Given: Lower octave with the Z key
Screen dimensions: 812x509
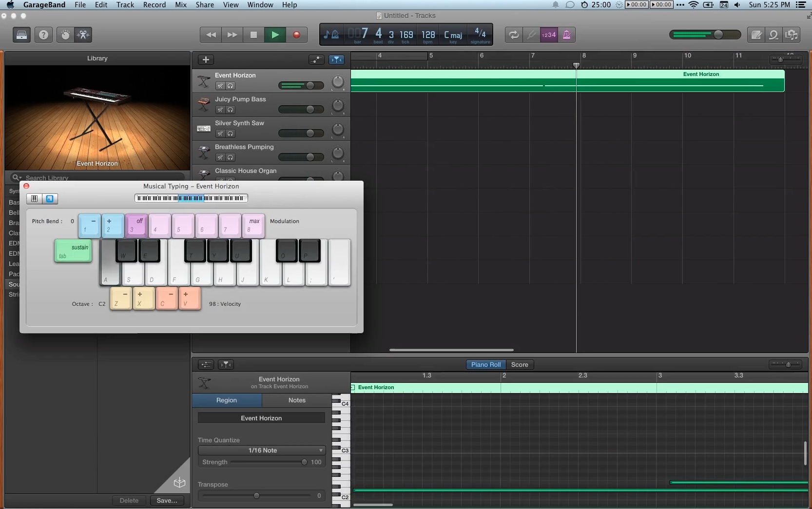Looking at the screenshot, I should [x=121, y=298].
